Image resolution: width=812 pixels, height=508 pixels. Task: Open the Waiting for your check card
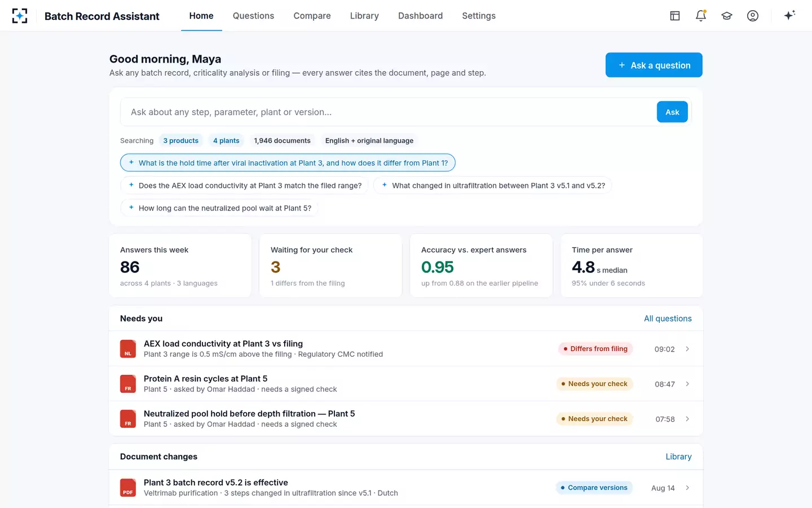coord(330,265)
